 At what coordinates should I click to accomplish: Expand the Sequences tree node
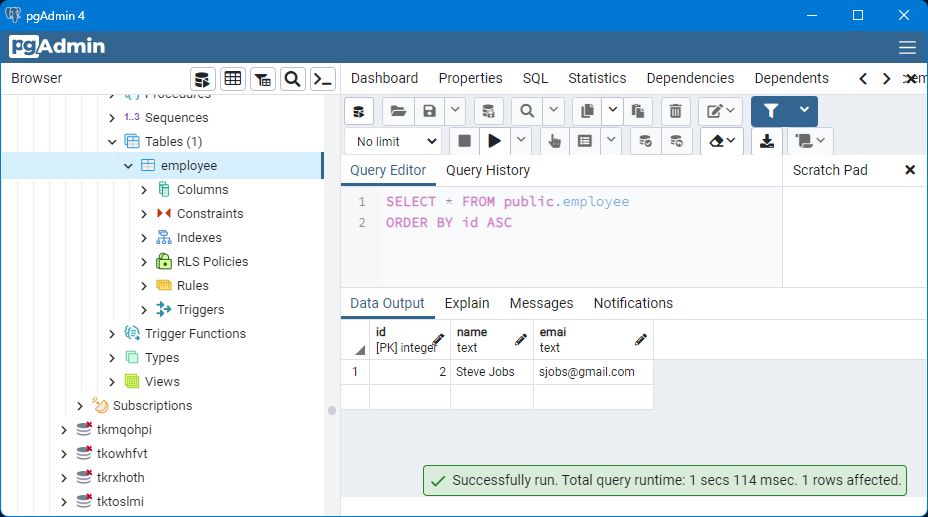click(112, 118)
